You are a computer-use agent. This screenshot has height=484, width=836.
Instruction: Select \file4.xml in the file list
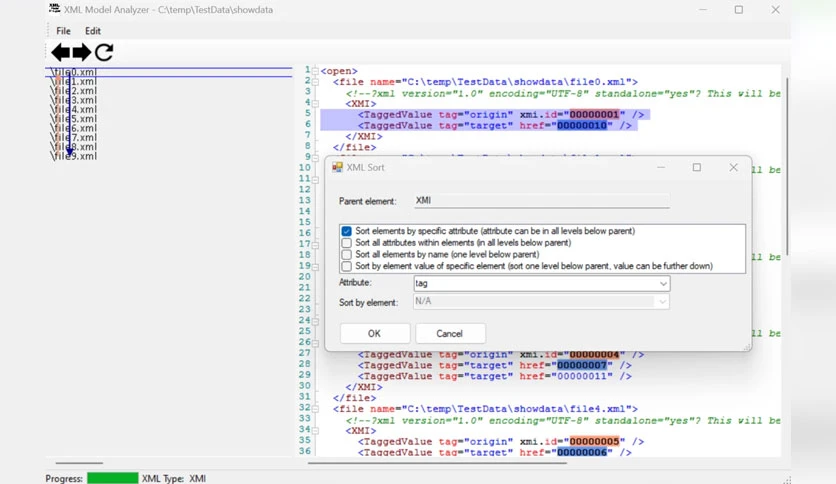(74, 109)
